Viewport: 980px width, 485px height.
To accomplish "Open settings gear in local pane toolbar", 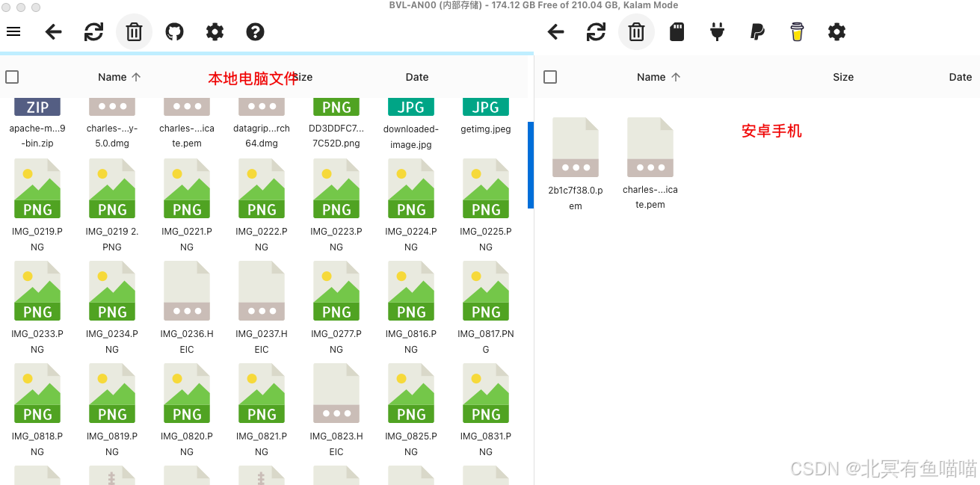I will pyautogui.click(x=215, y=31).
